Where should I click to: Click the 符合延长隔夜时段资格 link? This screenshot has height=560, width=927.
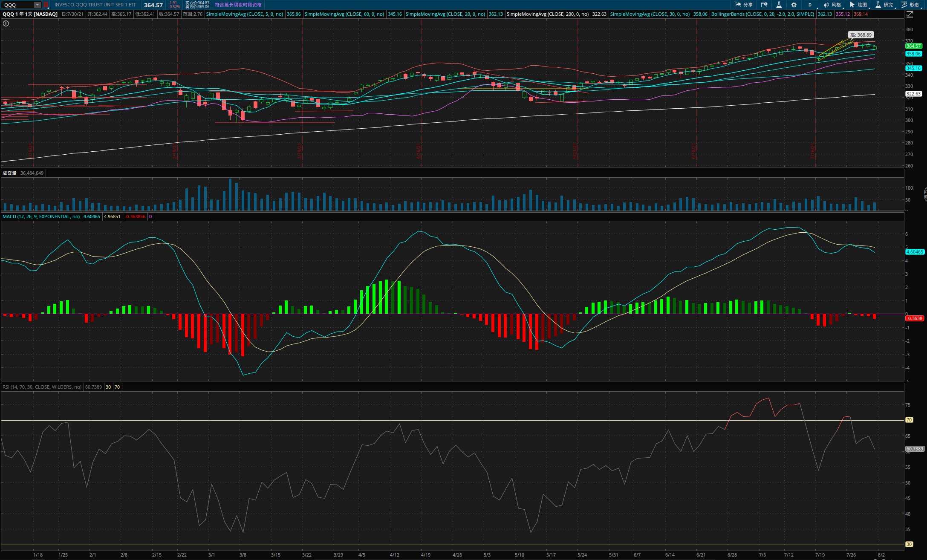[238, 5]
